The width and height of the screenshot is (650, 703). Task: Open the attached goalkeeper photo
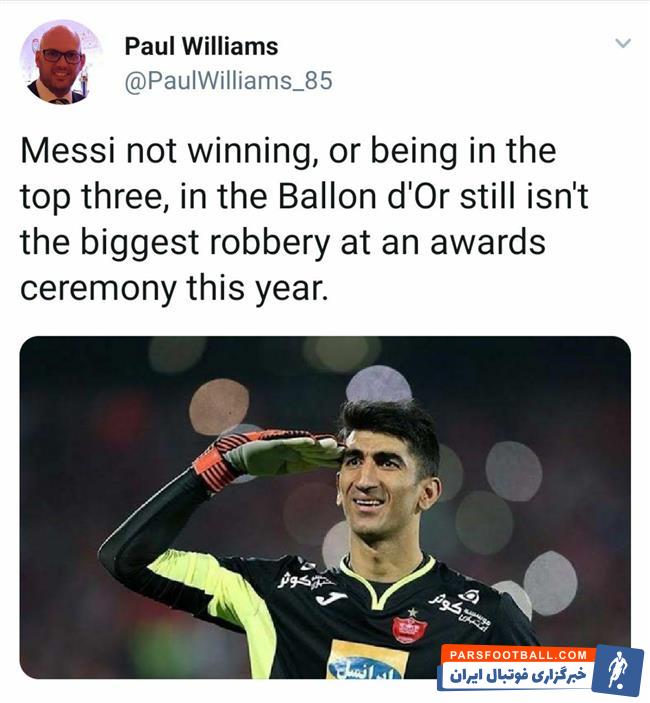(325, 507)
